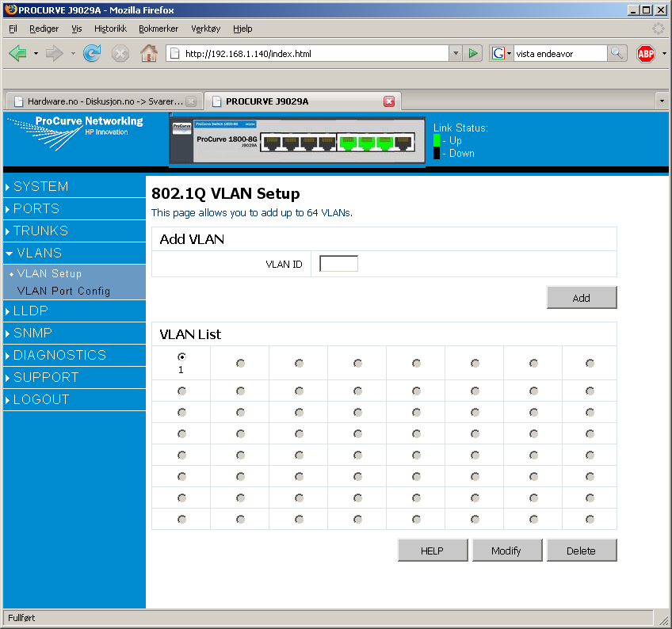Switch to the Hardware.no Diskusjon tab
672x629 pixels.
pyautogui.click(x=103, y=101)
